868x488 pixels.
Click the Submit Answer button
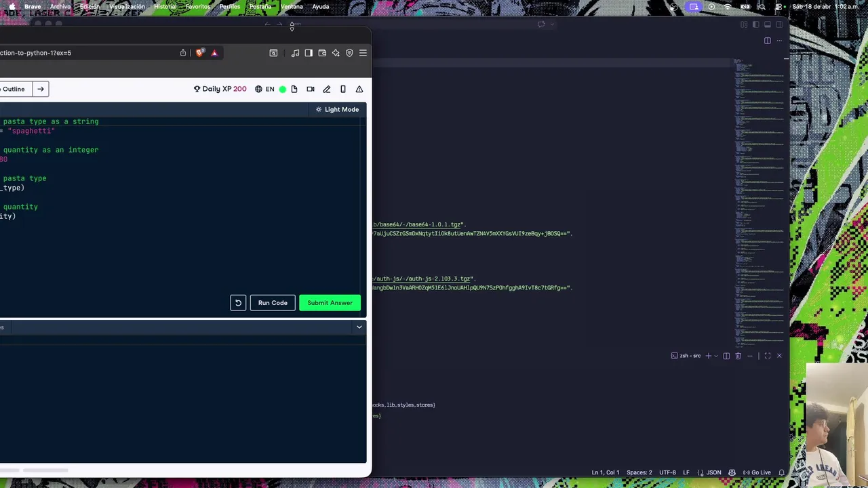point(330,303)
